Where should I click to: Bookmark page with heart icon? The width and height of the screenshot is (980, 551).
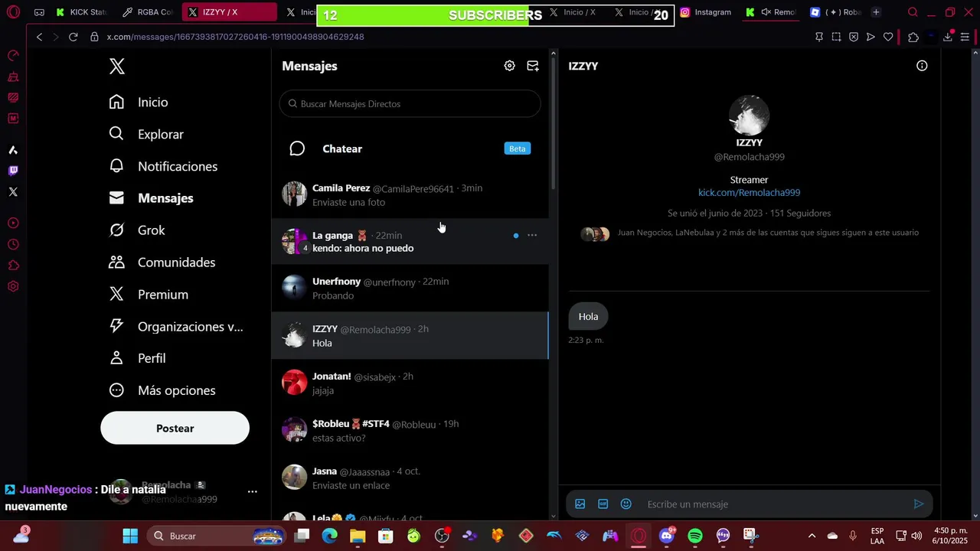888,37
